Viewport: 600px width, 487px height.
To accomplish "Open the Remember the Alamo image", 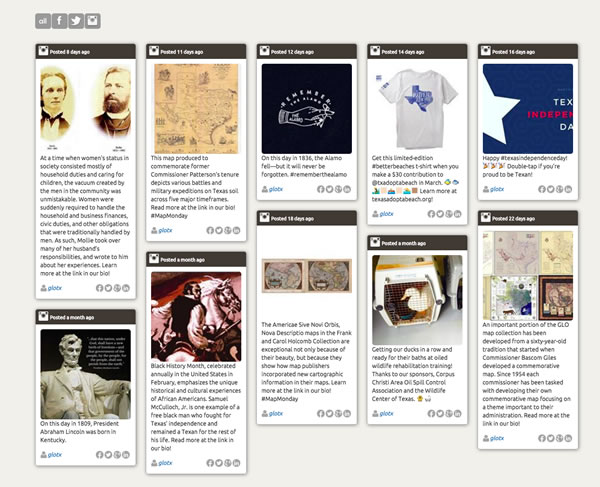I will point(307,109).
